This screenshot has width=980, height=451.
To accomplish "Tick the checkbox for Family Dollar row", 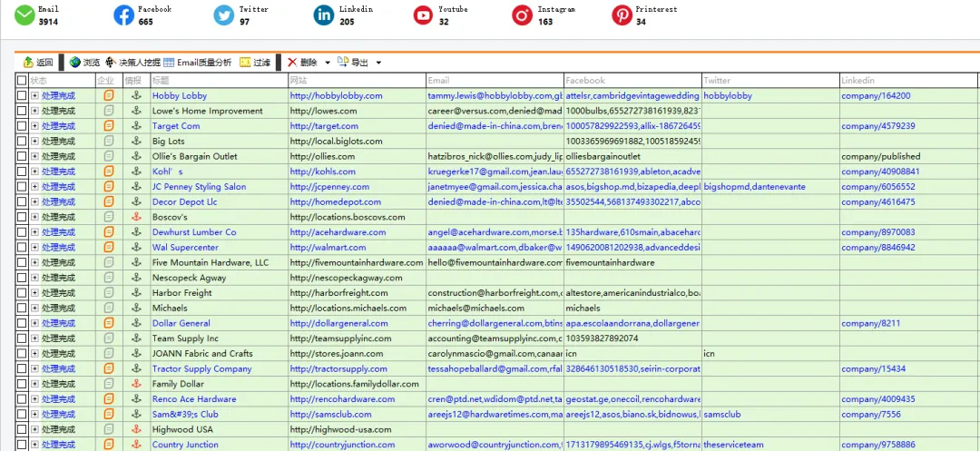I will 22,384.
